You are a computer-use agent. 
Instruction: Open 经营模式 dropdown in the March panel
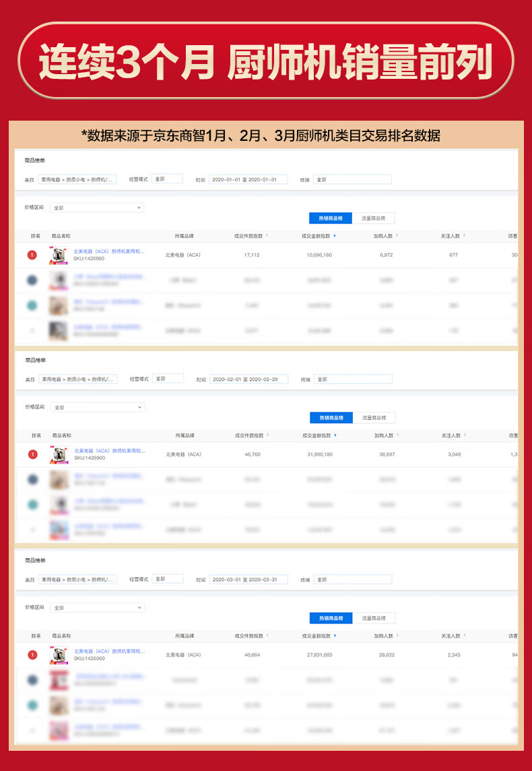tap(168, 579)
